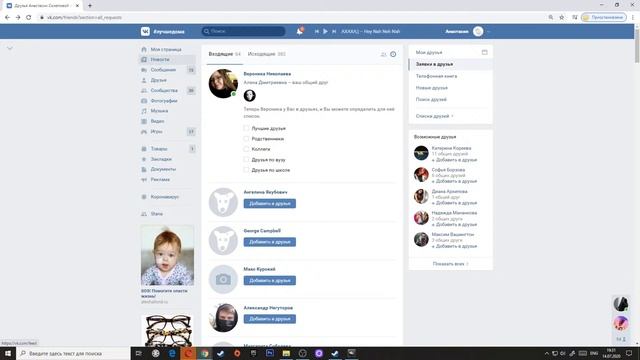The image size is (640, 360).
Task: Switch to the Входящие tab
Action: tap(224, 54)
